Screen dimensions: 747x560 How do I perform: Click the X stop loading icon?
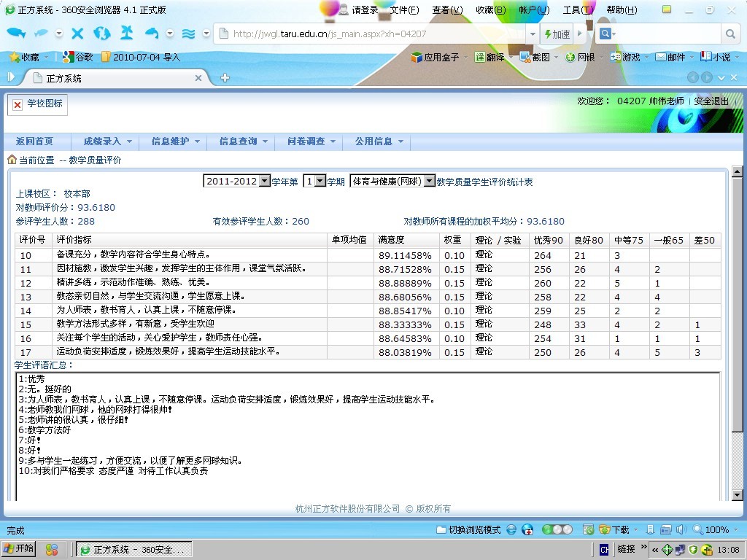coord(77,34)
